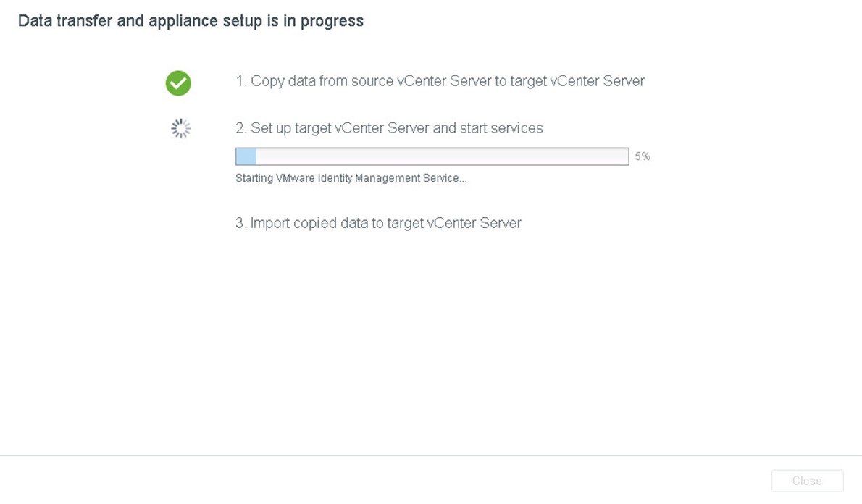Click the Starting VMware Identity Management Service status
The width and height of the screenshot is (862, 504).
[x=351, y=178]
